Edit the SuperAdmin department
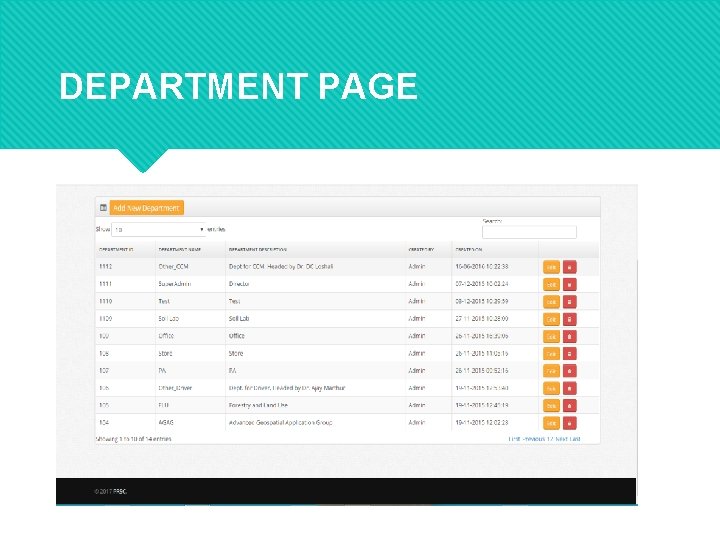Screen dimensions: 720x540 (551, 284)
